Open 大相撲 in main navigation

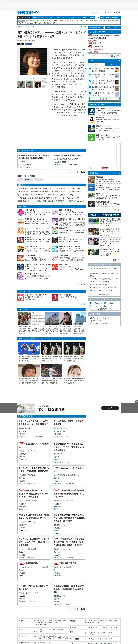71,18
